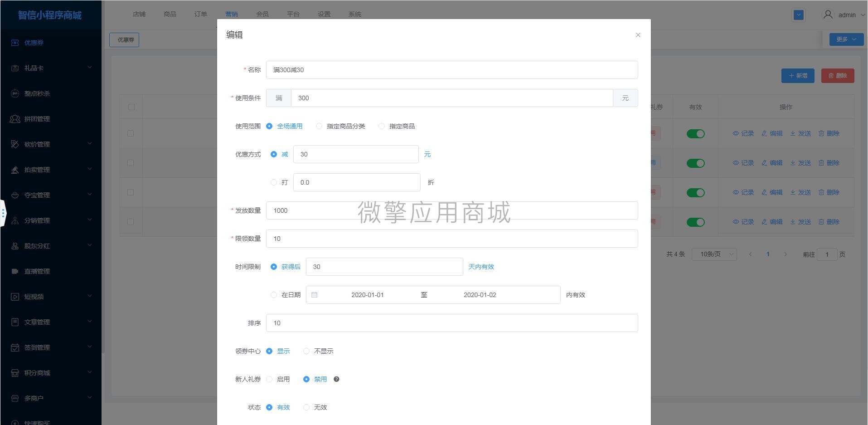Open the 店铺 top menu
The width and height of the screenshot is (868, 425).
[x=139, y=15]
